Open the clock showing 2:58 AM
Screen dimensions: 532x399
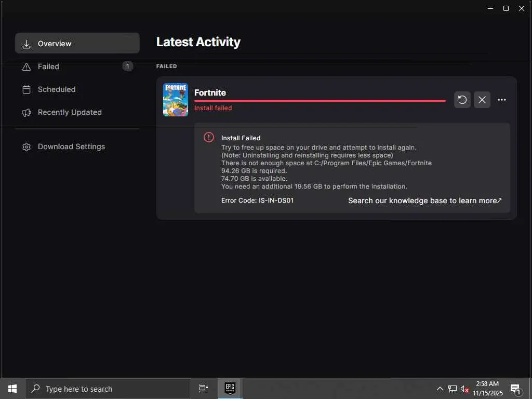pos(487,389)
